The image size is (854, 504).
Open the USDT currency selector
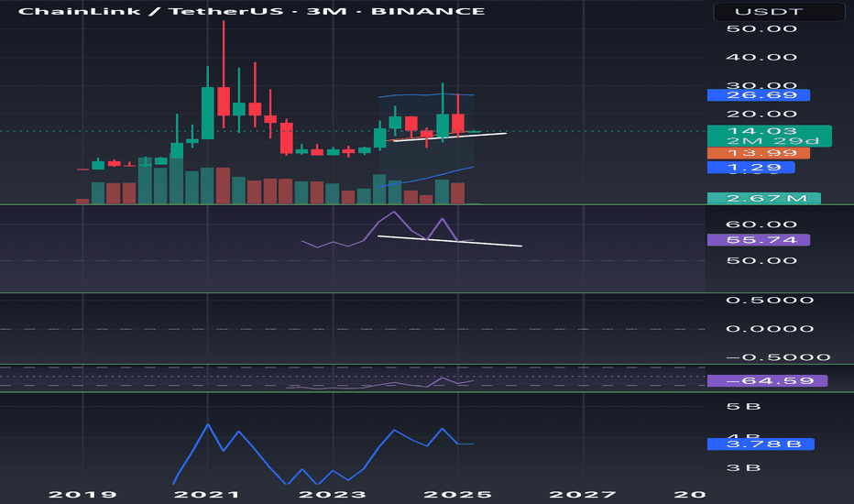coord(780,11)
